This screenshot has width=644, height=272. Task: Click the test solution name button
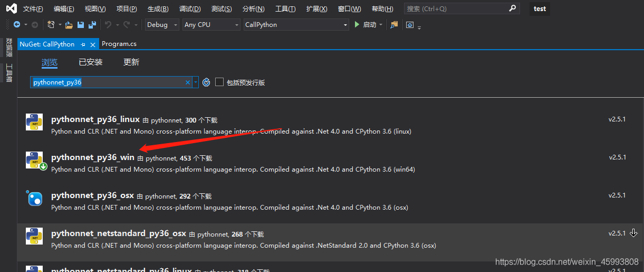coord(540,8)
